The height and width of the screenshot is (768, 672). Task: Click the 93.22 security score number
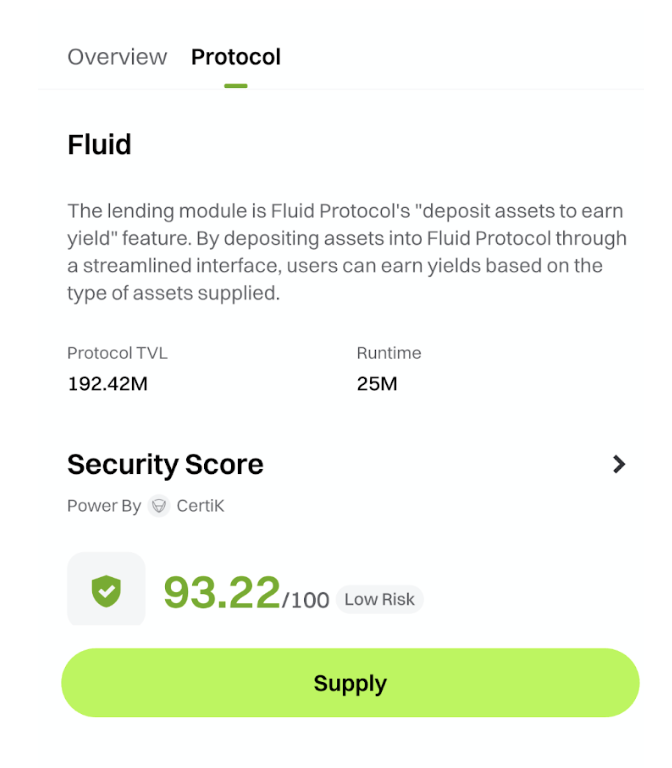(x=222, y=592)
